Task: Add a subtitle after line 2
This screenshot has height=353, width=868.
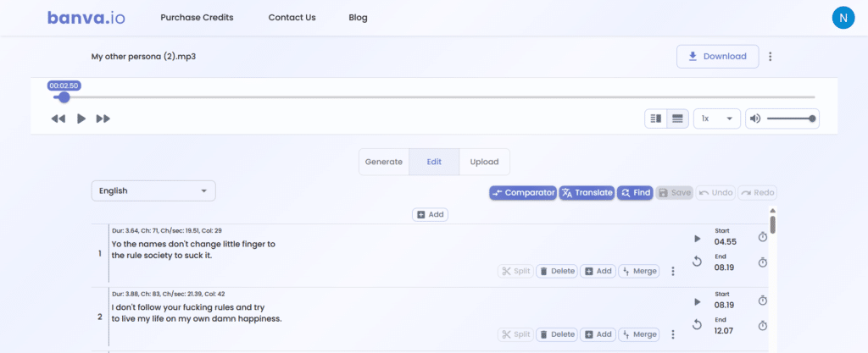Action: 598,334
